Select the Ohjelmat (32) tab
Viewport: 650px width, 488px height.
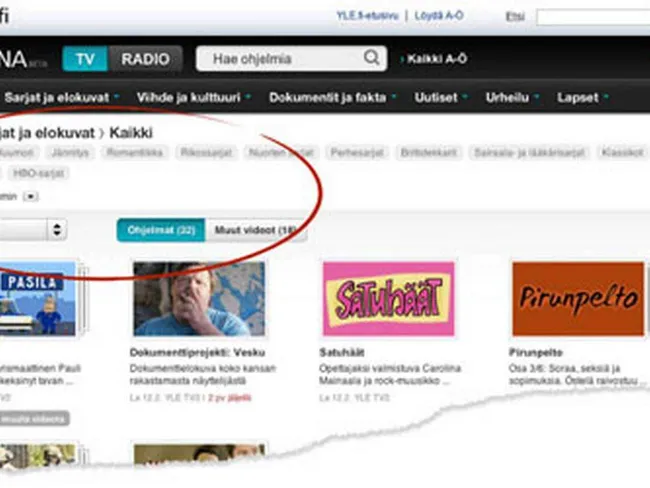click(160, 231)
